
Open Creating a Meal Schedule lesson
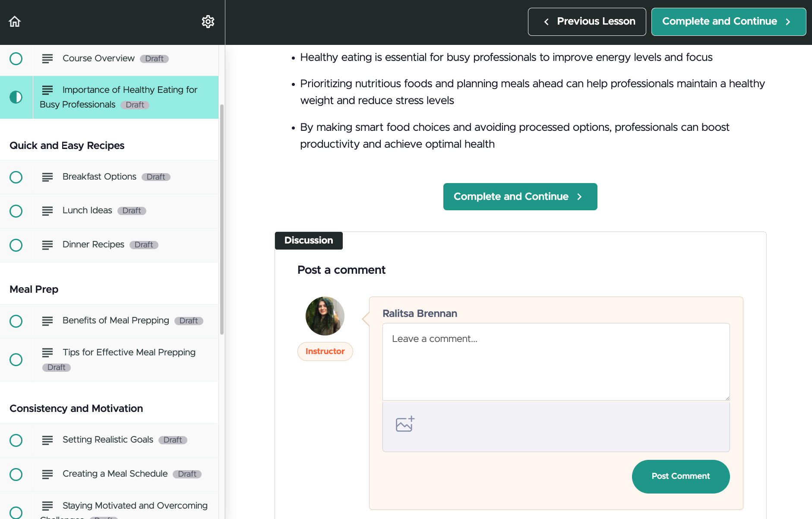[x=115, y=474]
